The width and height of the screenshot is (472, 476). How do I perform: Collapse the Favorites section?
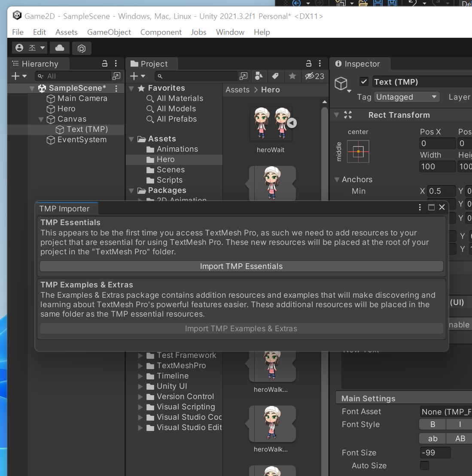(x=131, y=88)
